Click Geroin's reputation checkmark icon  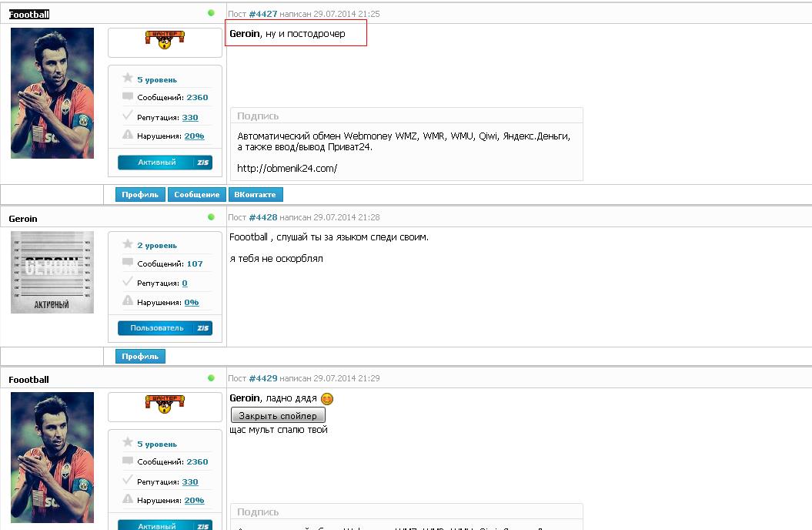click(128, 281)
